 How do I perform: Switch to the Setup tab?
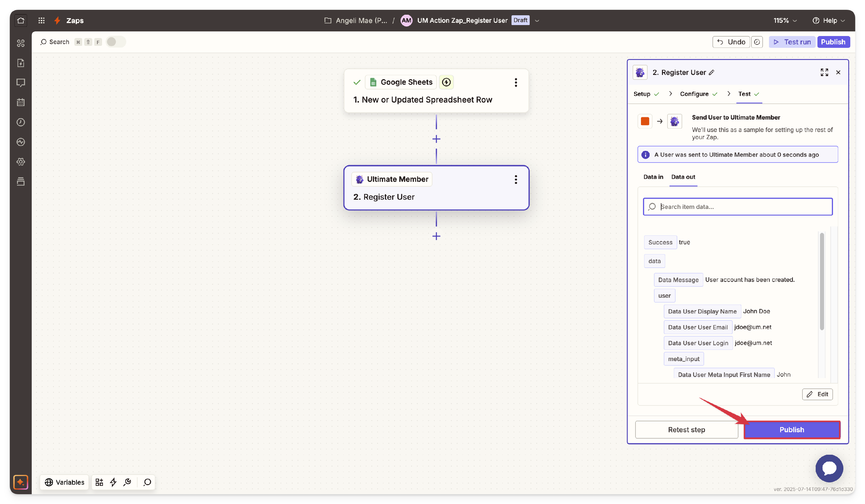click(646, 94)
